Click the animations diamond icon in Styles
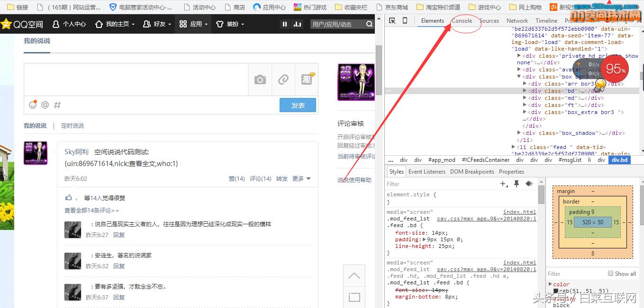The image size is (644, 308). tap(529, 184)
